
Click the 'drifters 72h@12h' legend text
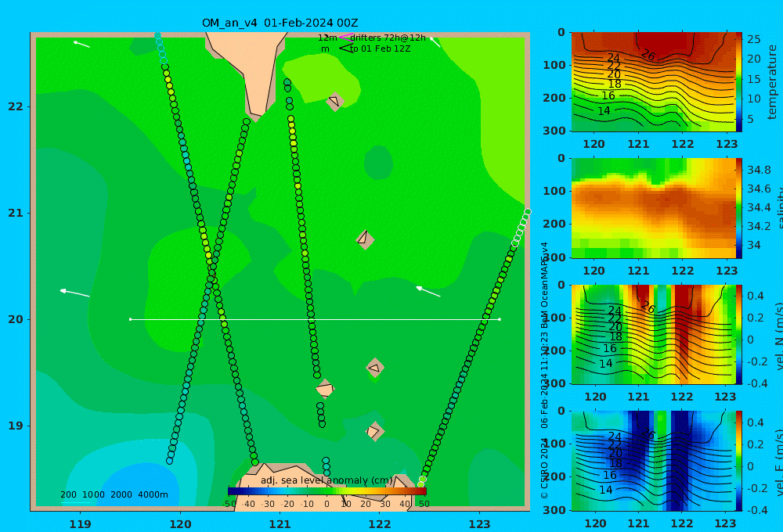pyautogui.click(x=388, y=38)
